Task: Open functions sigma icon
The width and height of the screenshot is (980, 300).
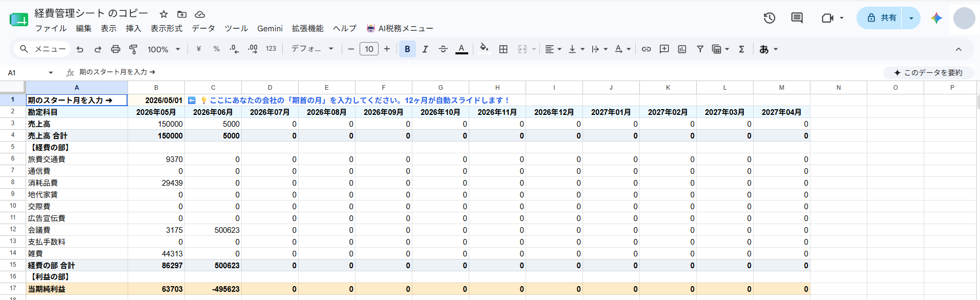Action: point(741,49)
